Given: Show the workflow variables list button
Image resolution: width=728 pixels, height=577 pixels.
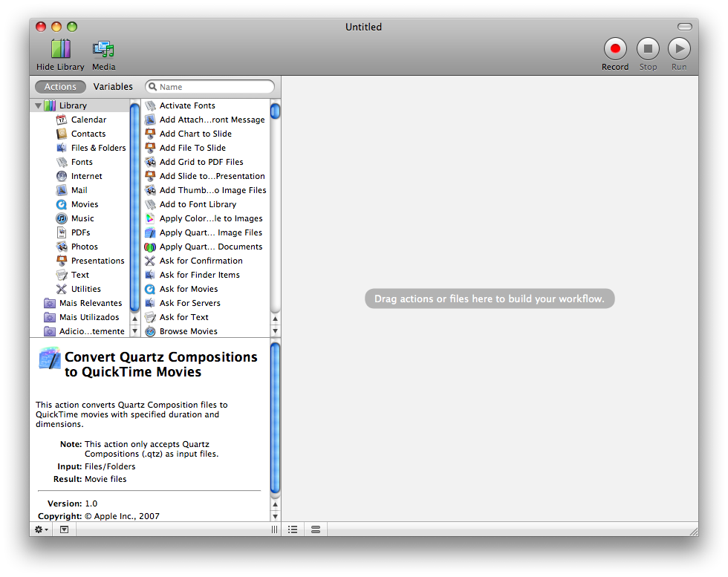Looking at the screenshot, I should click(x=316, y=529).
